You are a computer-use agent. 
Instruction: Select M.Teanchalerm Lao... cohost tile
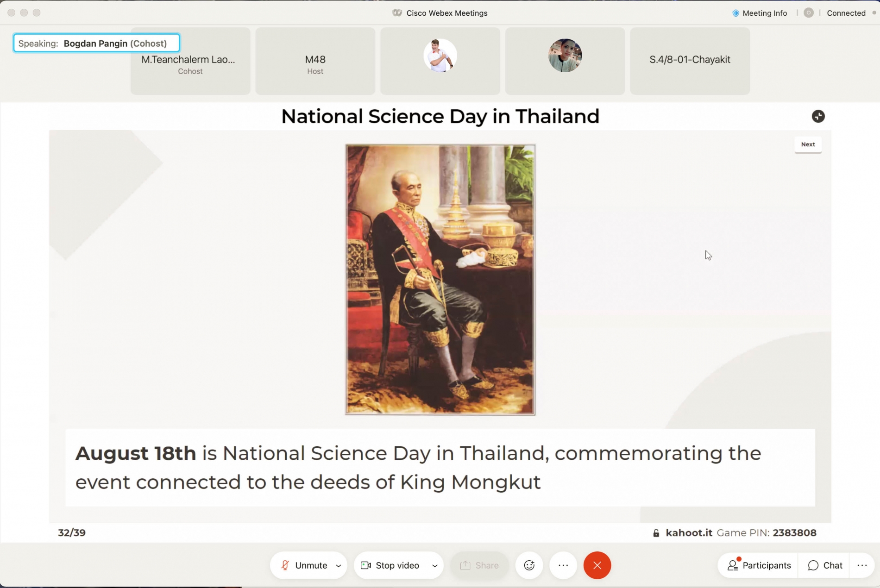pos(190,61)
